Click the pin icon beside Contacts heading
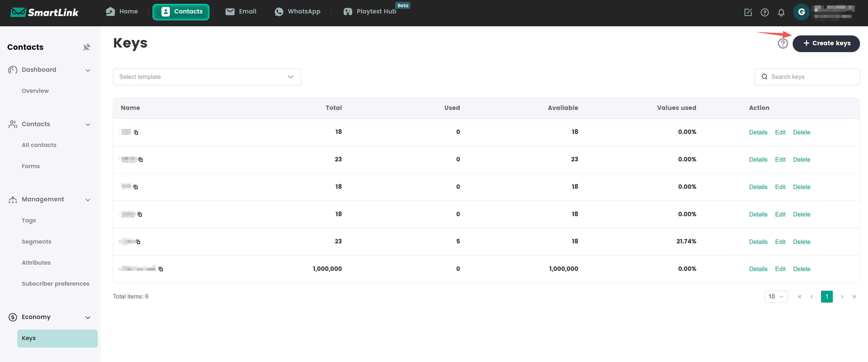This screenshot has height=362, width=868. coord(87,47)
